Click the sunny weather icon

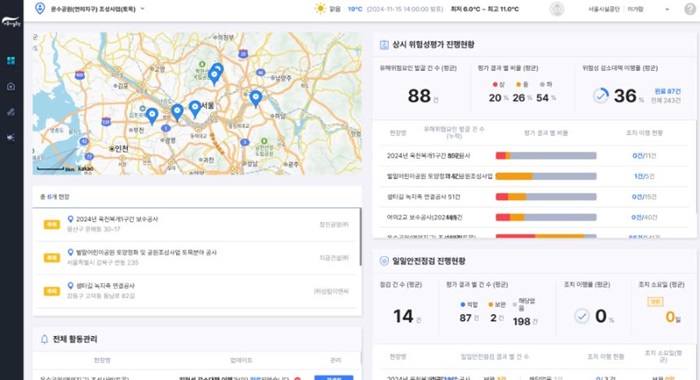320,8
